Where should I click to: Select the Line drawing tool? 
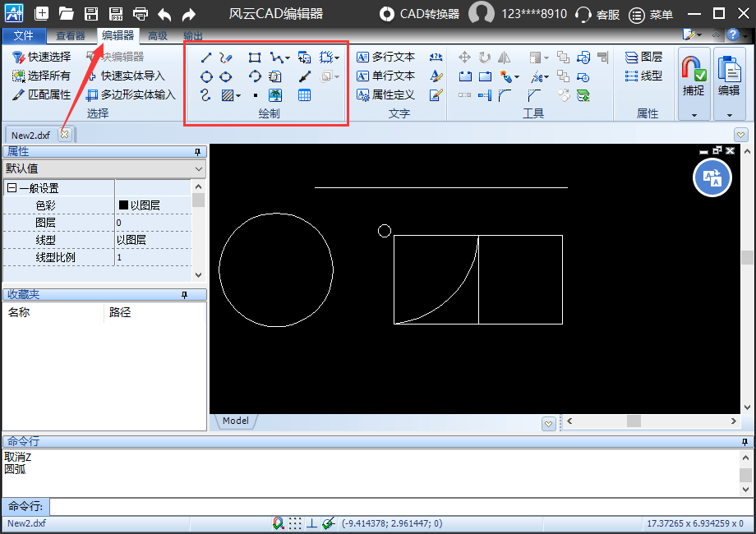(206, 58)
